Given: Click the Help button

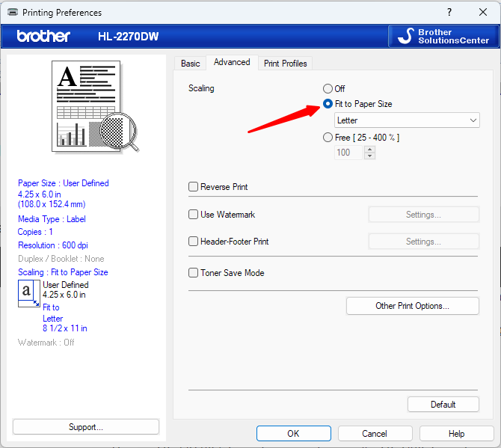Looking at the screenshot, I should (x=456, y=434).
